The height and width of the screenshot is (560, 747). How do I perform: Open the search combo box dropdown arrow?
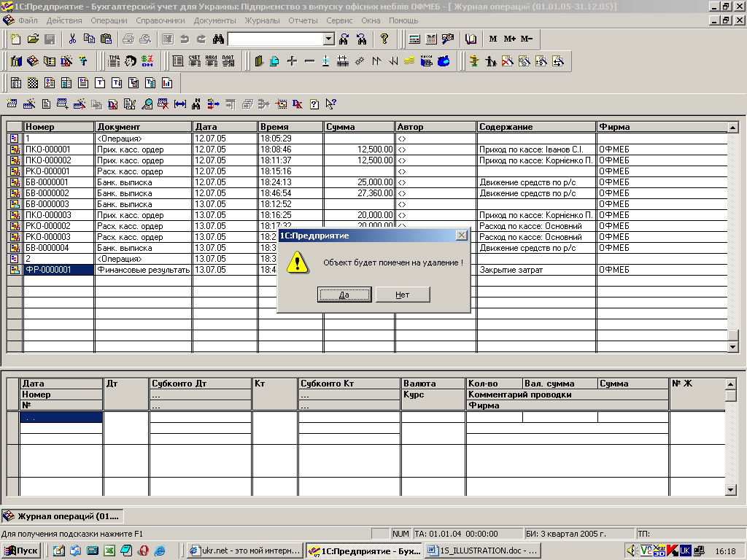[329, 39]
